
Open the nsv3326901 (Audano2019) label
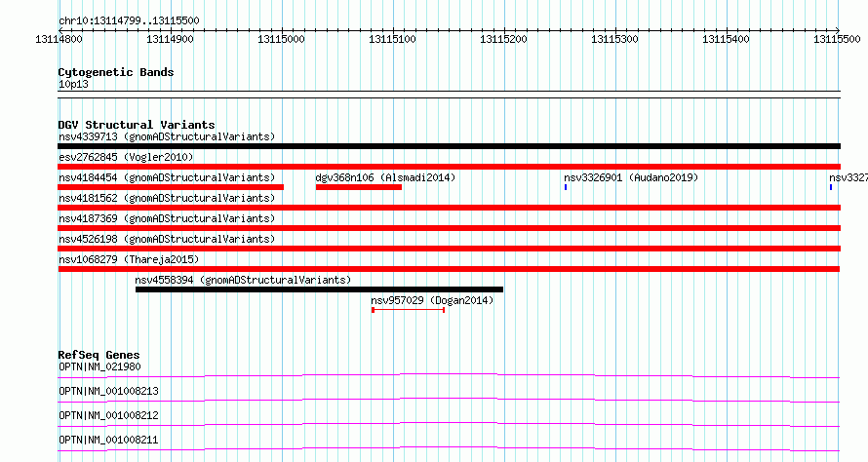tap(631, 177)
